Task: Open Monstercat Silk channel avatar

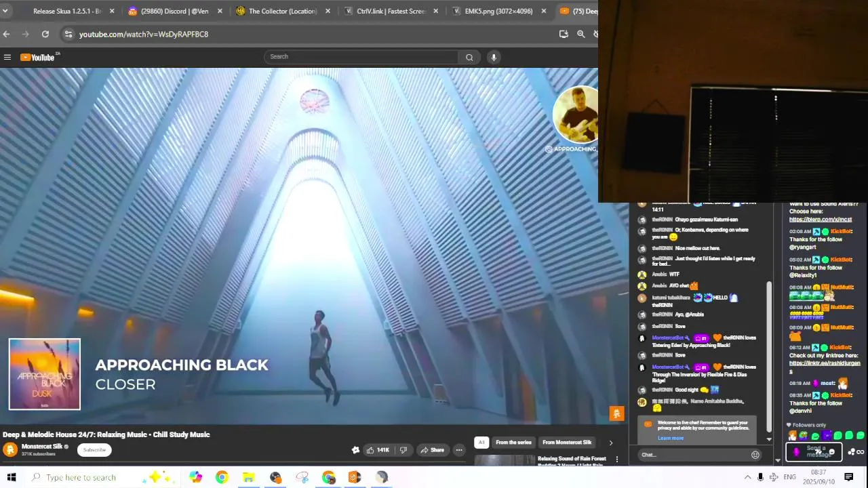Action: click(x=10, y=449)
